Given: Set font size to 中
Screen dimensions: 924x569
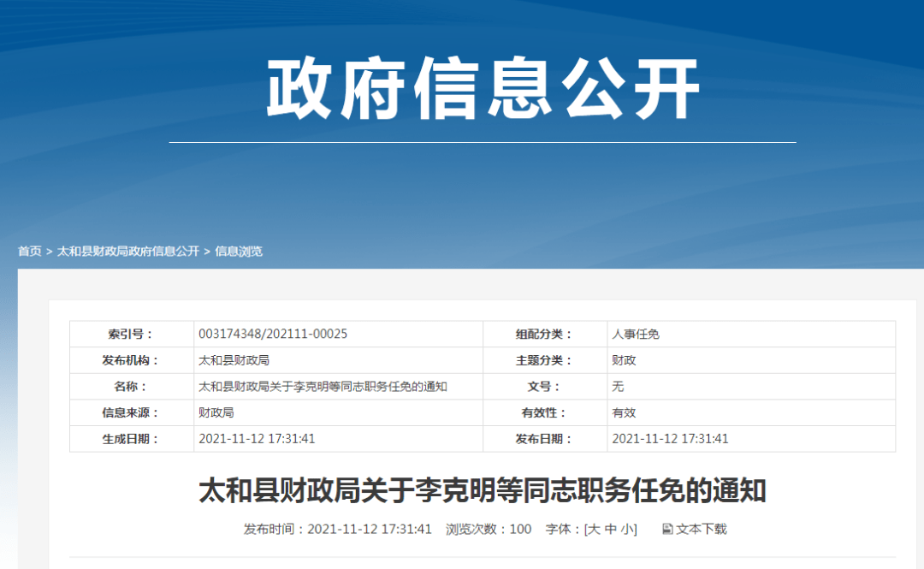Looking at the screenshot, I should point(611,529).
